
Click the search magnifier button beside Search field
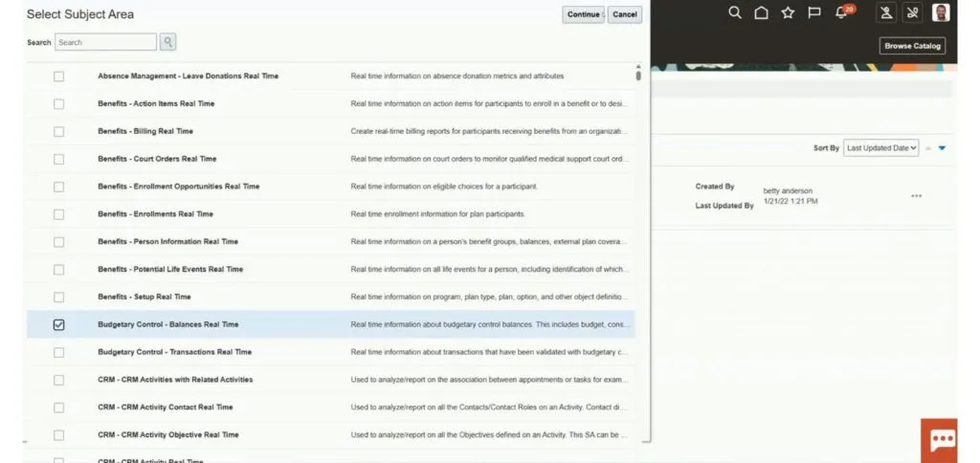tap(167, 42)
